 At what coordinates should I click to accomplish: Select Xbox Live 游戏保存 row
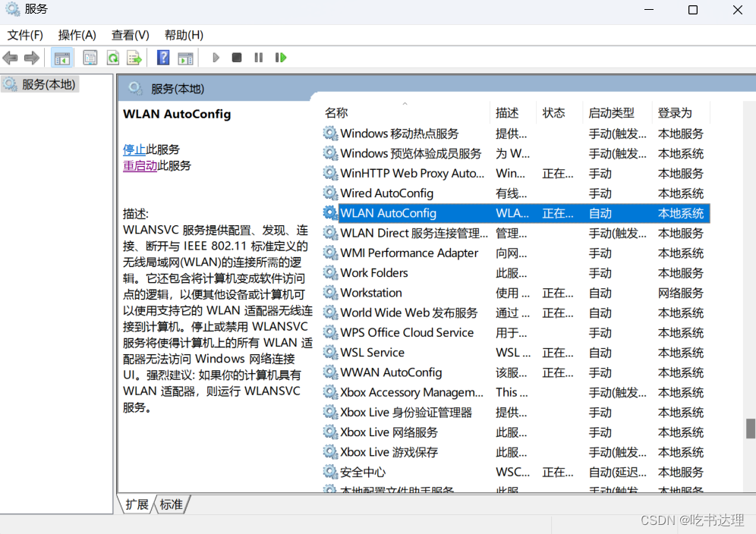(516, 452)
